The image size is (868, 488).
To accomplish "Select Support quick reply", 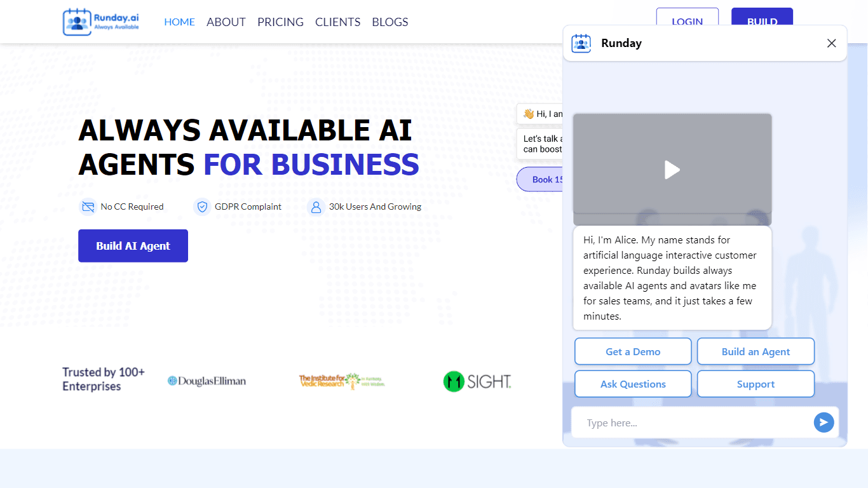I will click(x=756, y=384).
